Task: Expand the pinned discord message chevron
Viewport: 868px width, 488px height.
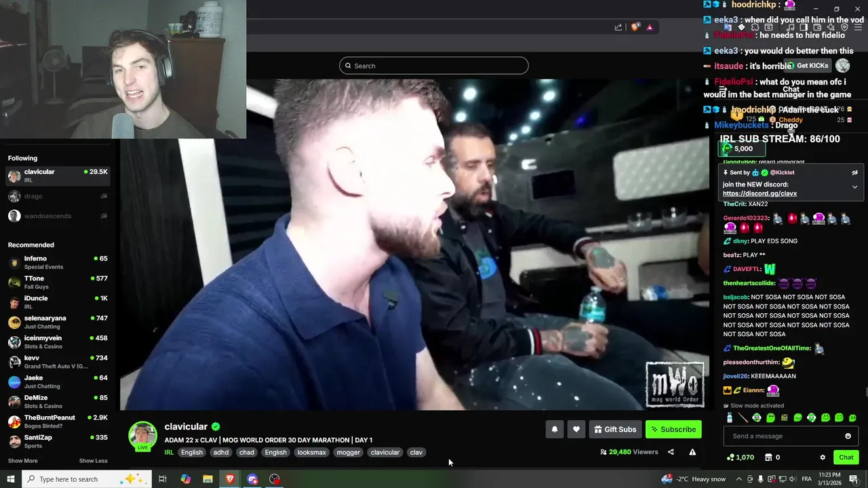Action: pyautogui.click(x=854, y=187)
